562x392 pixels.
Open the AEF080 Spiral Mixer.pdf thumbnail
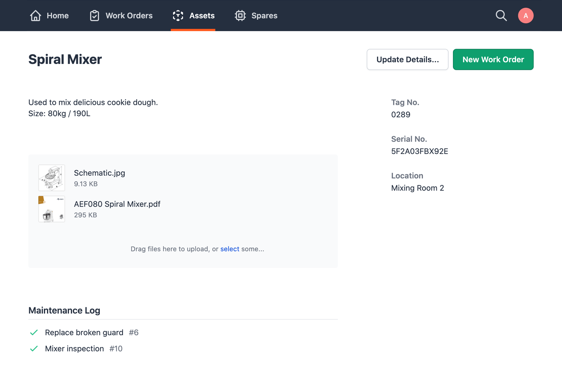click(52, 209)
